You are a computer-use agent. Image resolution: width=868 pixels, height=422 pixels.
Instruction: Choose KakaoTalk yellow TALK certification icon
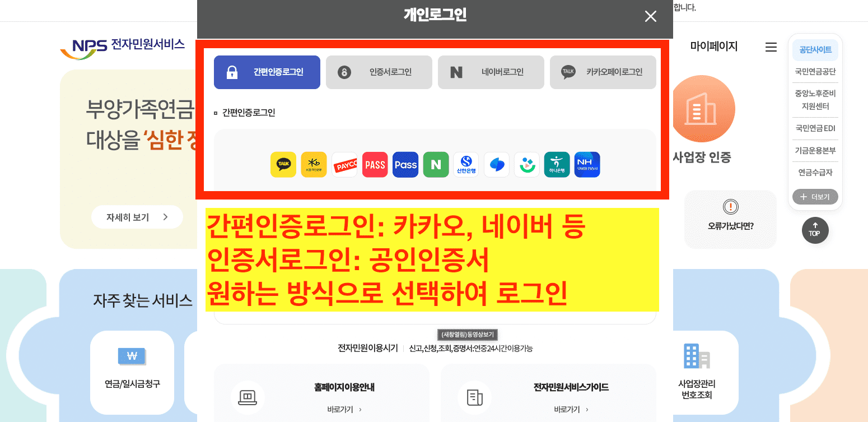tap(283, 165)
